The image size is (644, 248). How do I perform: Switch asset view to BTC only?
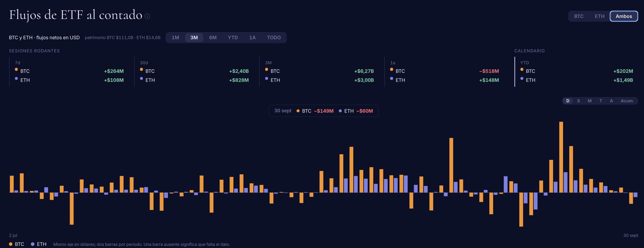[579, 16]
